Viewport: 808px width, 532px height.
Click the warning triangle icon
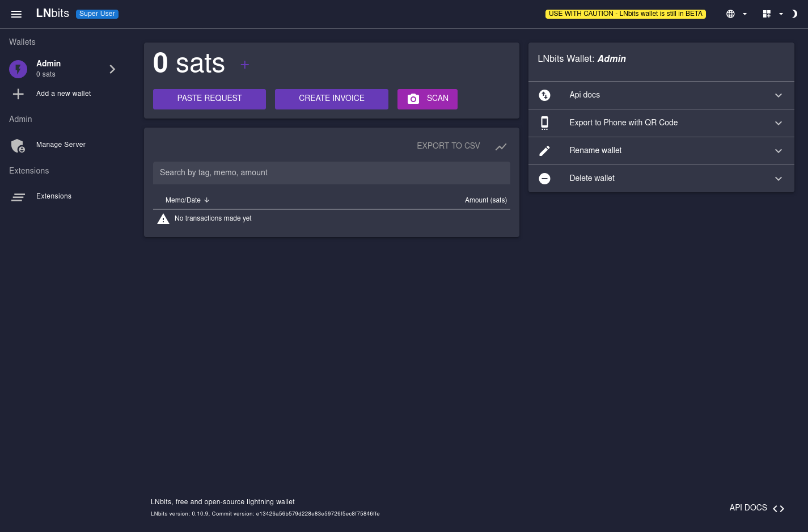163,219
